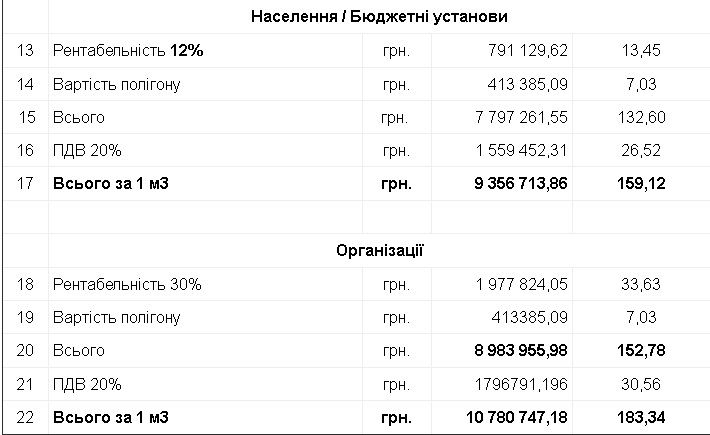Select the 'Організації' section header cell
710x435 pixels.
(x=378, y=250)
